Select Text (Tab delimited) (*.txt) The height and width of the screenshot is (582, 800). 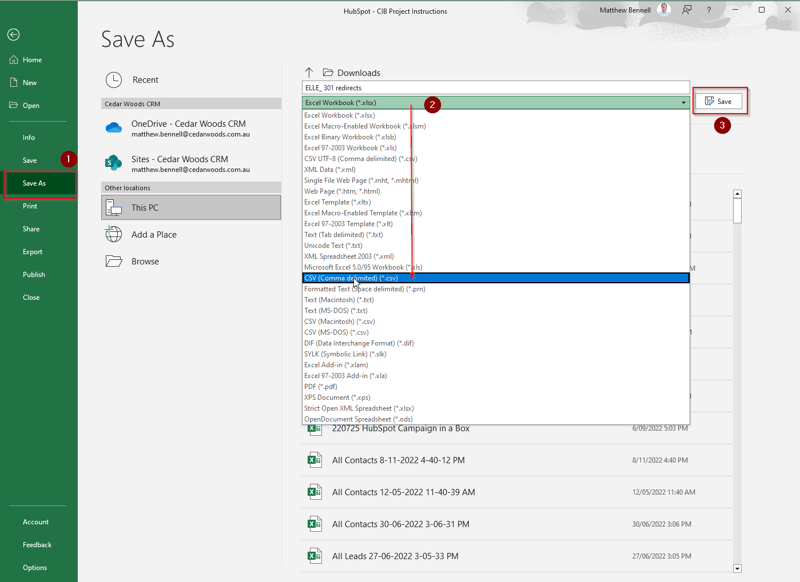tap(495, 235)
